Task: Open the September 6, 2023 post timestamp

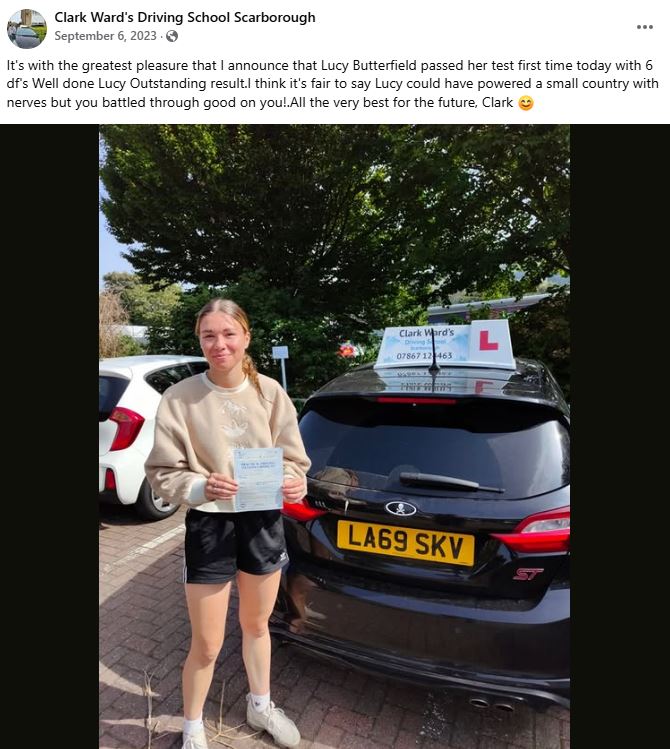Action: pos(106,36)
